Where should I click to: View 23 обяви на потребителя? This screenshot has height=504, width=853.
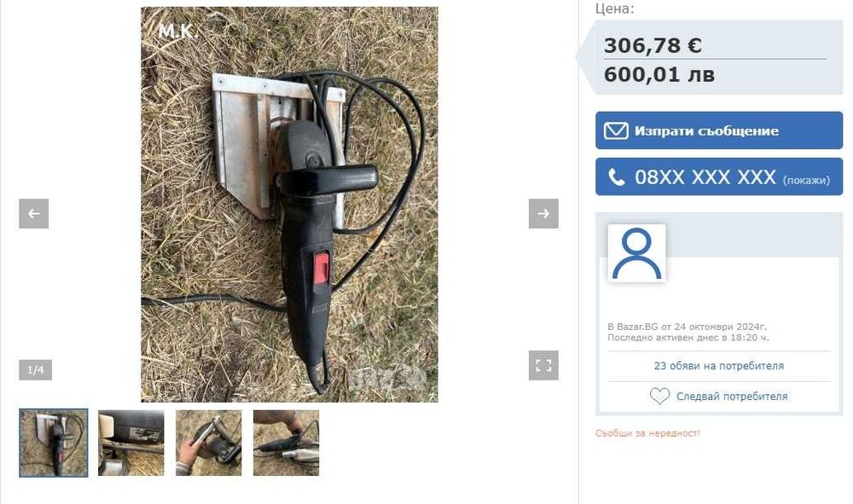[718, 366]
